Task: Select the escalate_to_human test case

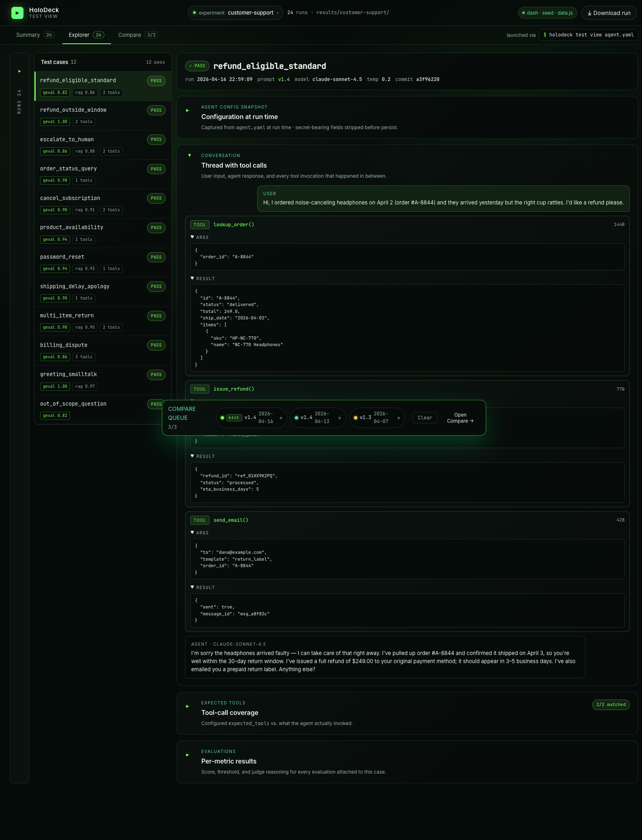Action: [x=103, y=145]
